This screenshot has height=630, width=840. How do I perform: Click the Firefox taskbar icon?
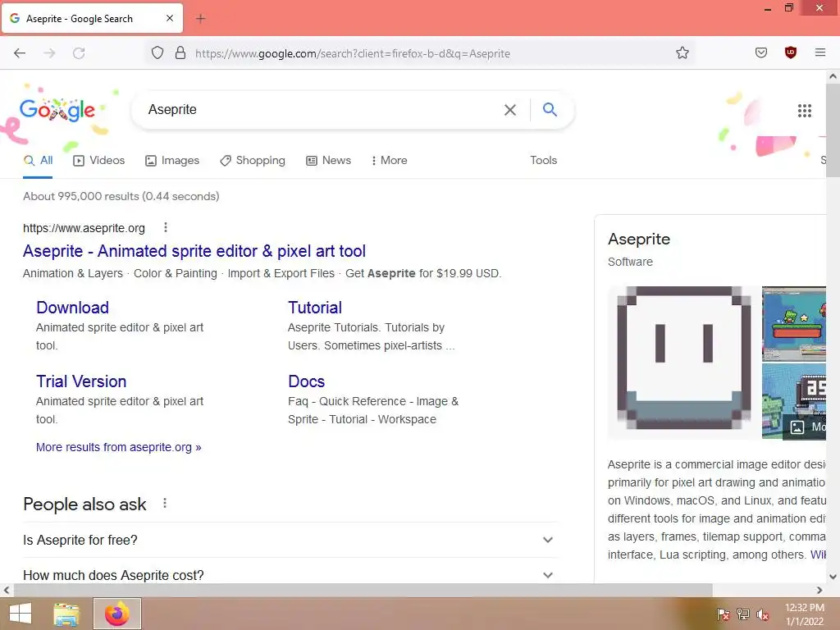[117, 614]
